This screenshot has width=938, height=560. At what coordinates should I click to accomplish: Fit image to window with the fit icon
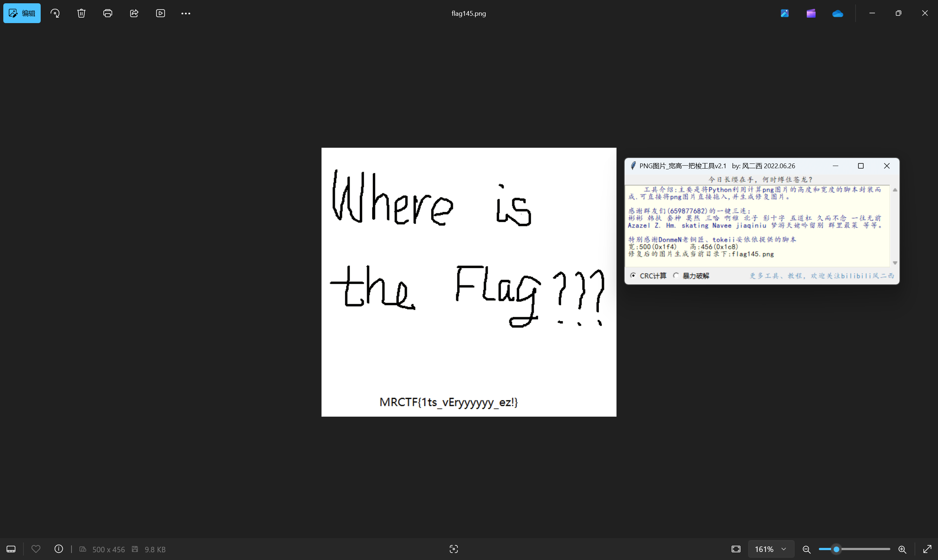(736, 549)
